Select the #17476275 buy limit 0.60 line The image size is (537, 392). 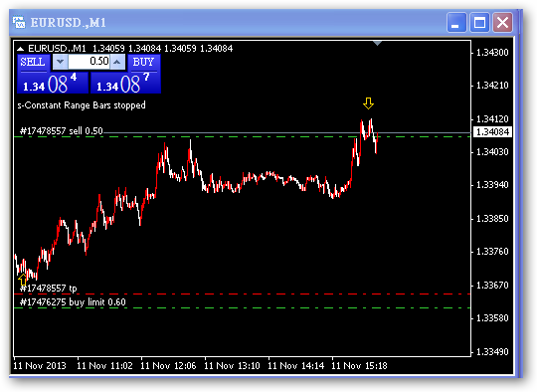coord(243,307)
